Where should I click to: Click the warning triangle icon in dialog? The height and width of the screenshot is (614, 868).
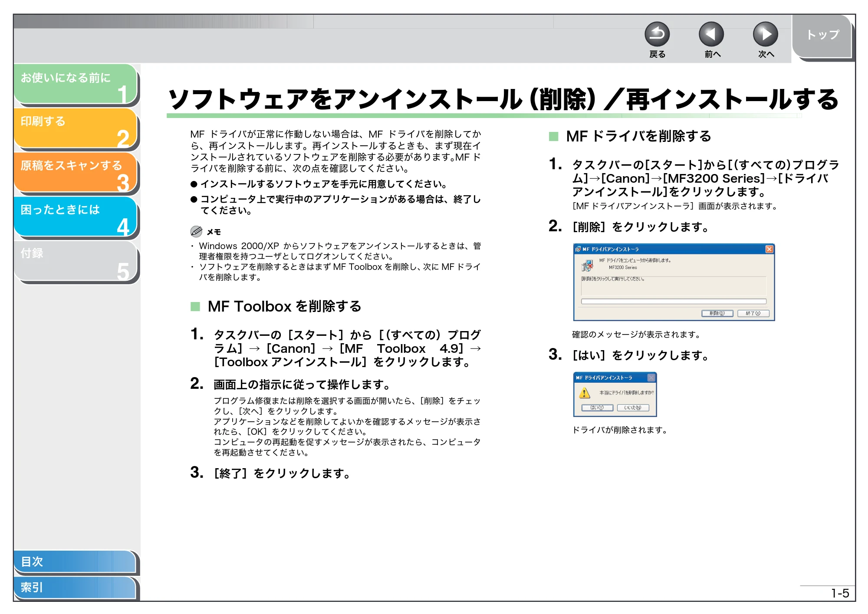(585, 393)
